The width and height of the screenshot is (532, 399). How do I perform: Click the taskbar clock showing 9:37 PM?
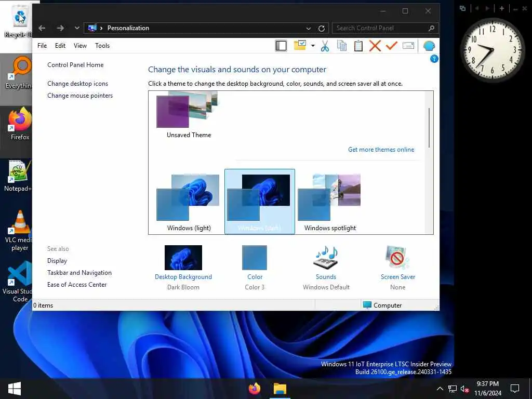487,389
